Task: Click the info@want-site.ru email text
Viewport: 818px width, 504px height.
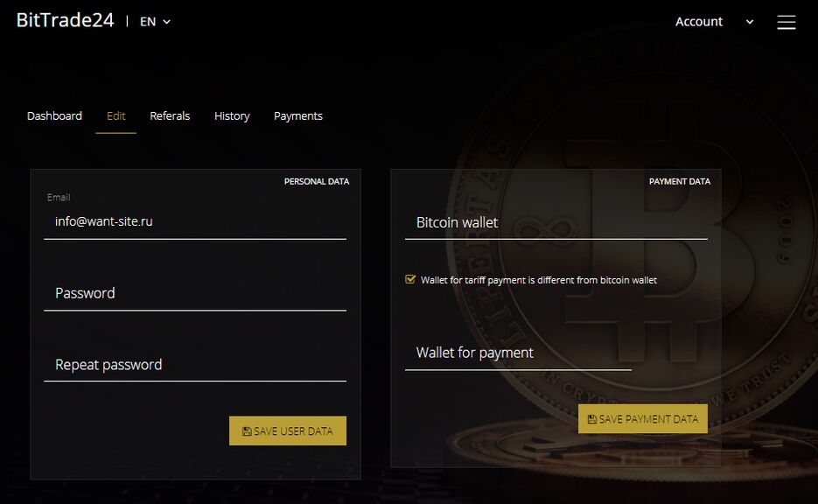Action: (104, 222)
